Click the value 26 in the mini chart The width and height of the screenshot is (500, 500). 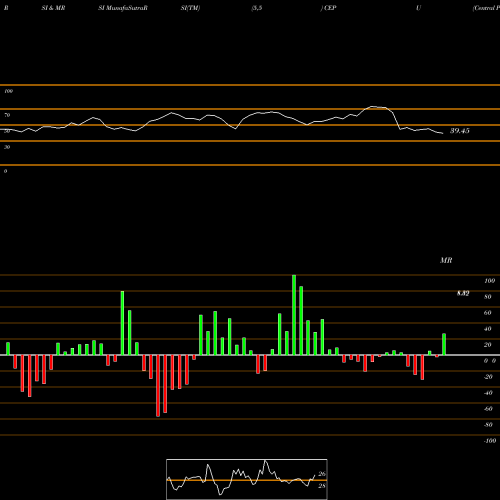[322, 474]
